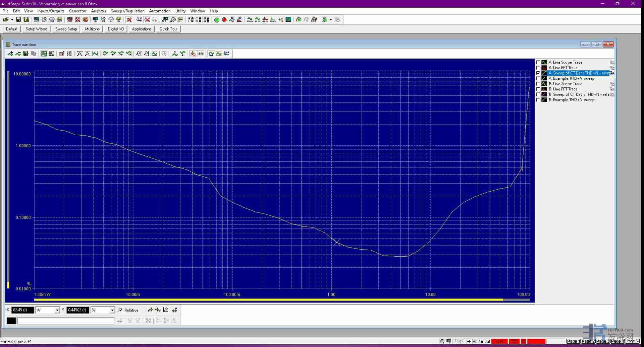Open the Sweeps/Regulation menu

pyautogui.click(x=127, y=11)
